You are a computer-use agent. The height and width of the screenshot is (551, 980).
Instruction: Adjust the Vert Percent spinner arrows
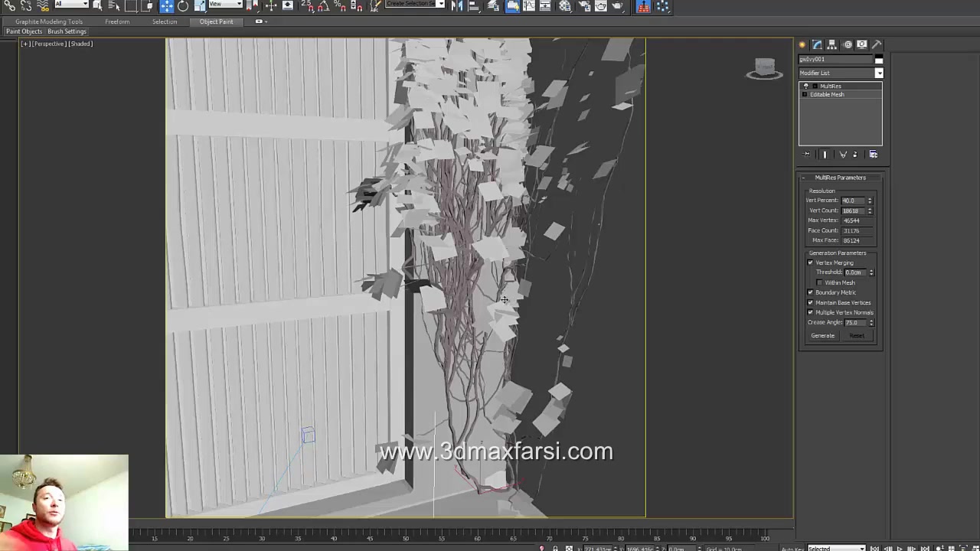point(870,201)
